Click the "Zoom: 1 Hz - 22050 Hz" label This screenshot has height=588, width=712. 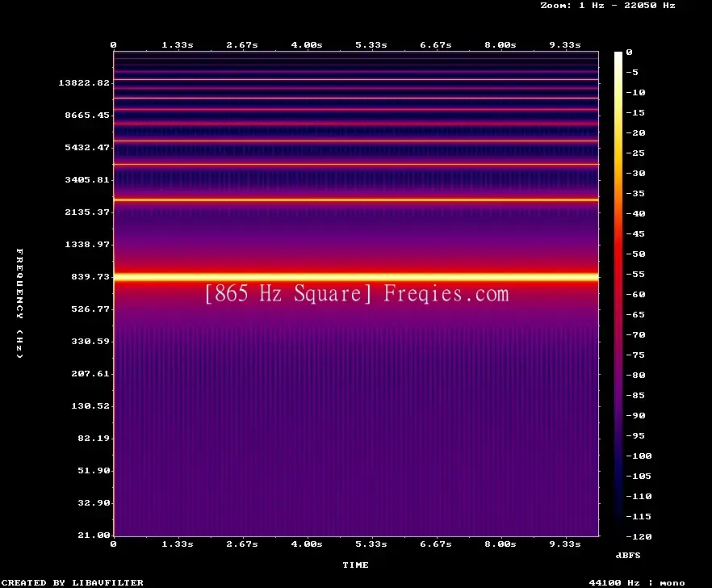(608, 6)
